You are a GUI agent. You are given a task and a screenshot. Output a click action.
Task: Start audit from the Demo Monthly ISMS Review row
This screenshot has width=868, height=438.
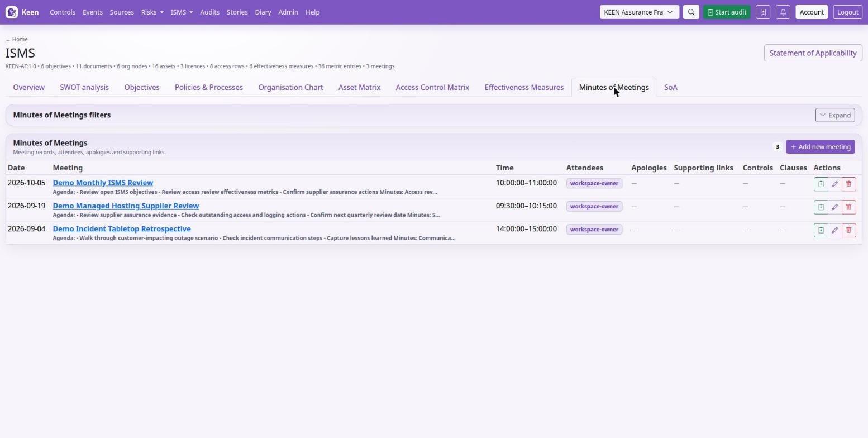pos(821,184)
